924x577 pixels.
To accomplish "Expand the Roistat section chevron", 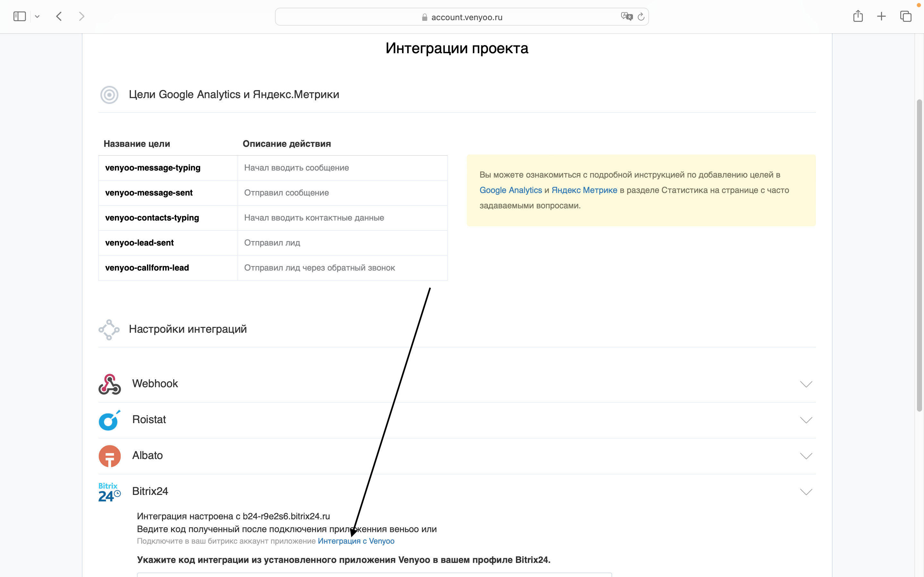I will coord(806,420).
